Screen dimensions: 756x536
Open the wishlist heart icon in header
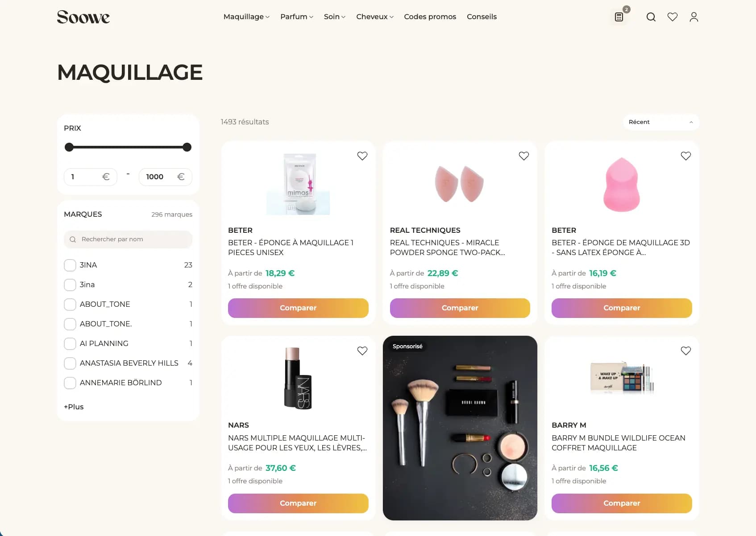pyautogui.click(x=673, y=17)
